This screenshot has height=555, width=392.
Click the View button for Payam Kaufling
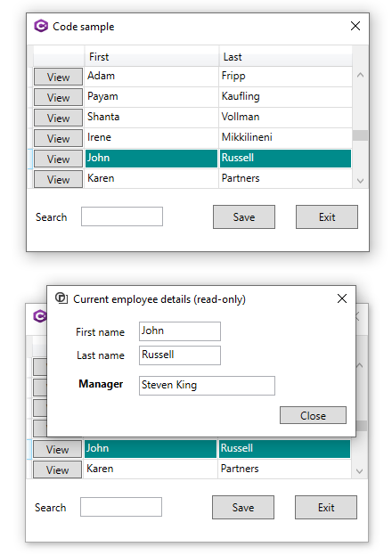(x=58, y=97)
